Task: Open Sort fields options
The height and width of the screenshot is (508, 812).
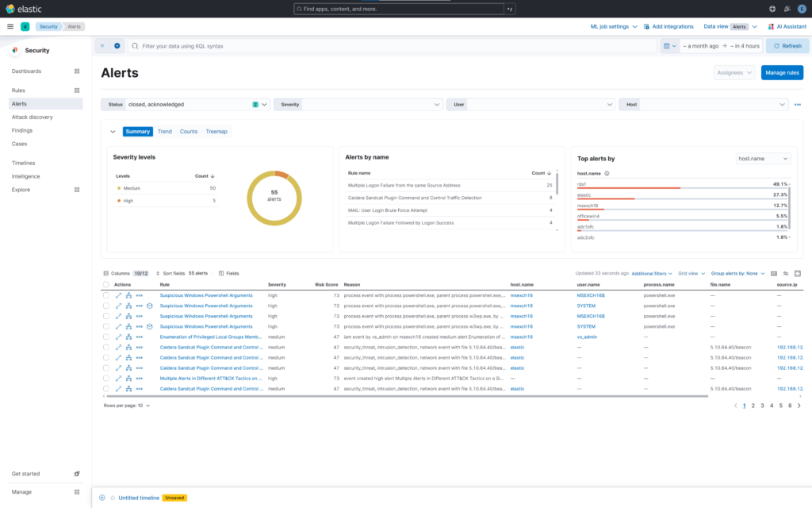Action: (170, 273)
